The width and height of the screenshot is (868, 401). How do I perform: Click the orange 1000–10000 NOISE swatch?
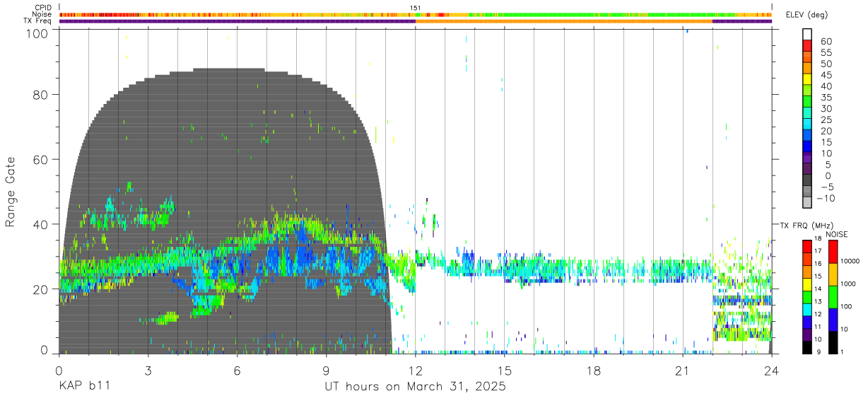tap(832, 274)
